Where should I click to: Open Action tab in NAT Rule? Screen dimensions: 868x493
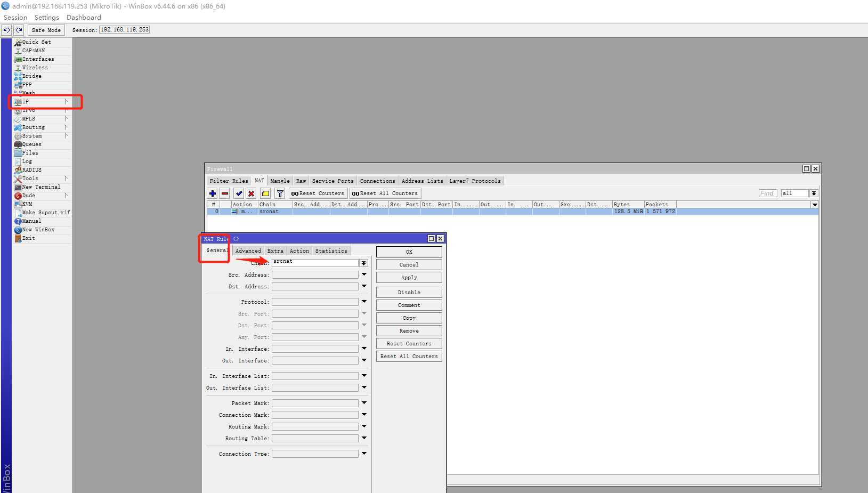click(x=299, y=251)
